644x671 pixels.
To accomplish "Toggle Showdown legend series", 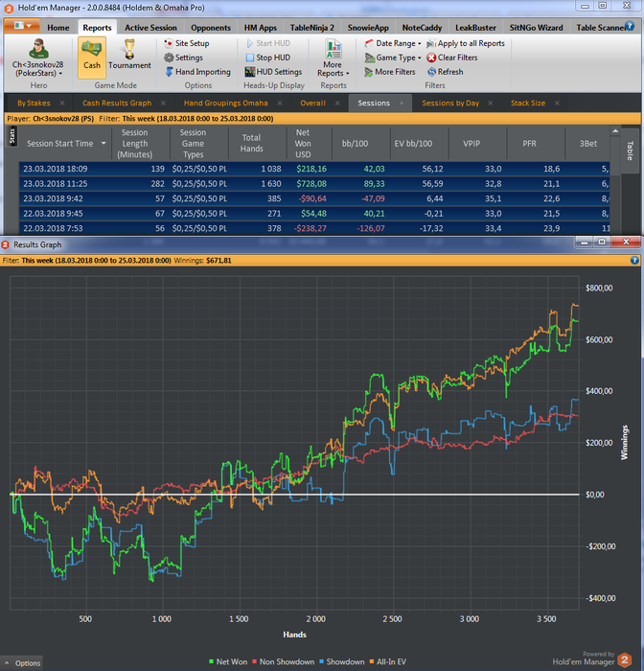I will 342,661.
